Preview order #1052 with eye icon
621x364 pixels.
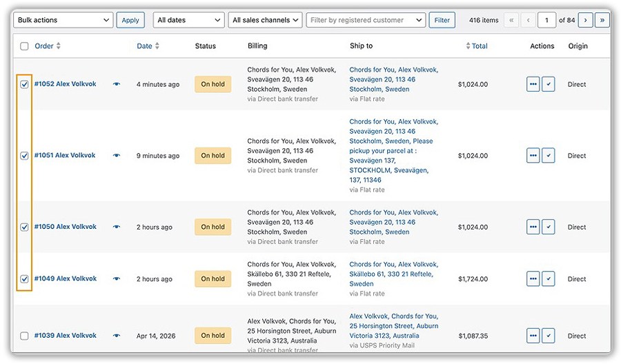117,84
